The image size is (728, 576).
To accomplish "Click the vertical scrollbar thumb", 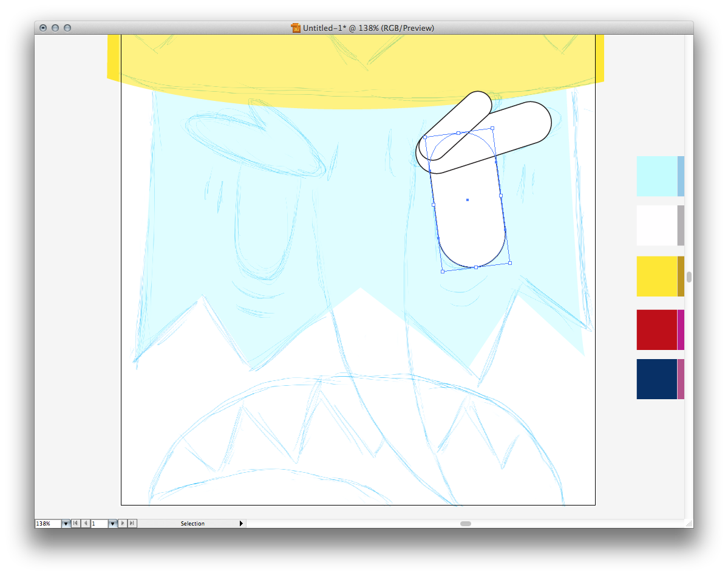I will (689, 277).
